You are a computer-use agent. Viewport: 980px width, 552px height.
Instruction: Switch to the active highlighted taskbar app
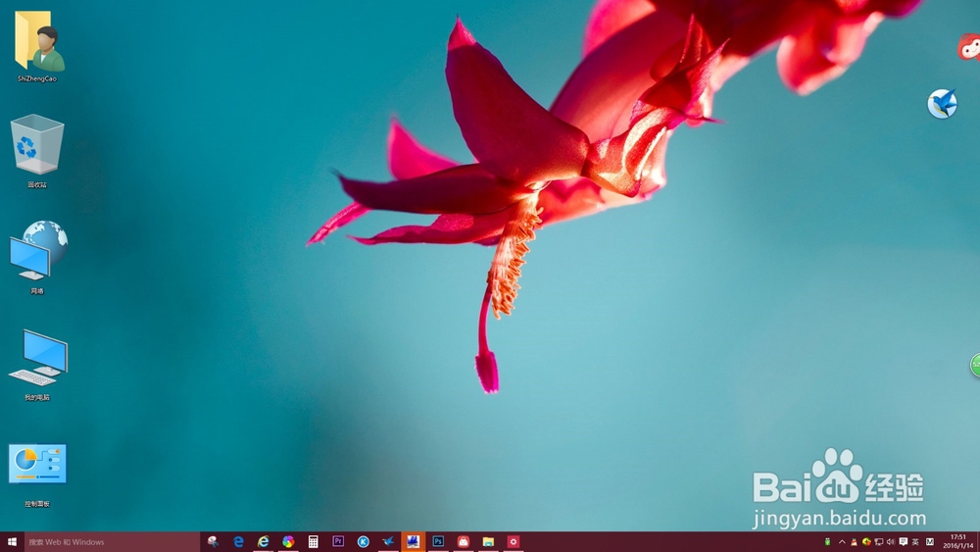(x=414, y=542)
